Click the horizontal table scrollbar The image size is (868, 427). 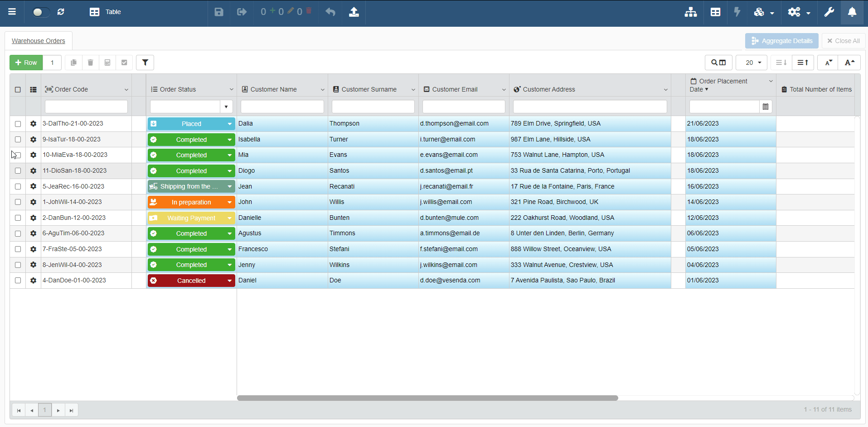point(427,398)
